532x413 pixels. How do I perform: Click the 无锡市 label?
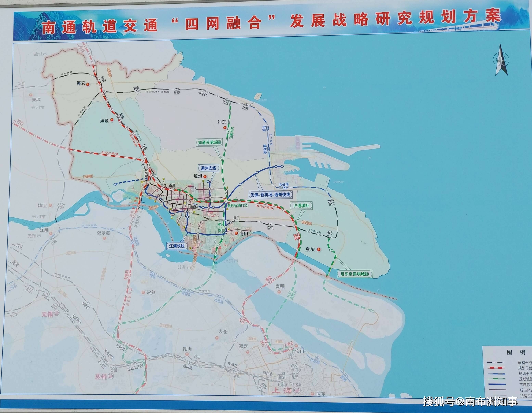(x=34, y=236)
